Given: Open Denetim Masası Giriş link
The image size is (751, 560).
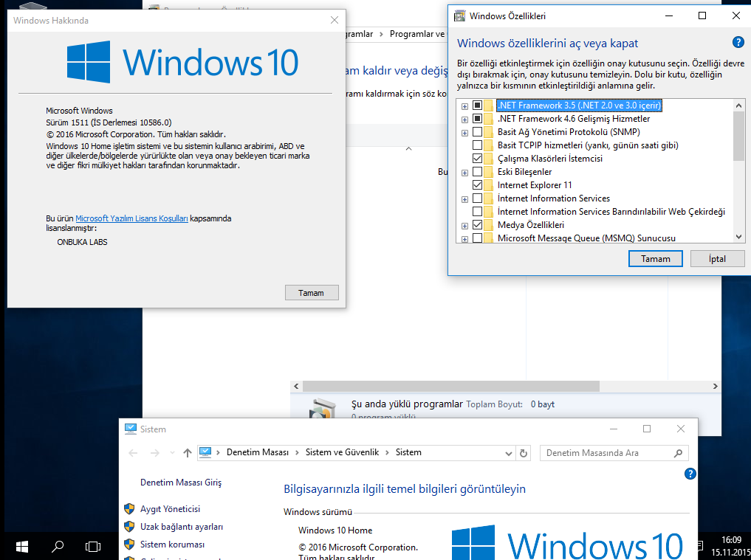Looking at the screenshot, I should click(x=181, y=483).
